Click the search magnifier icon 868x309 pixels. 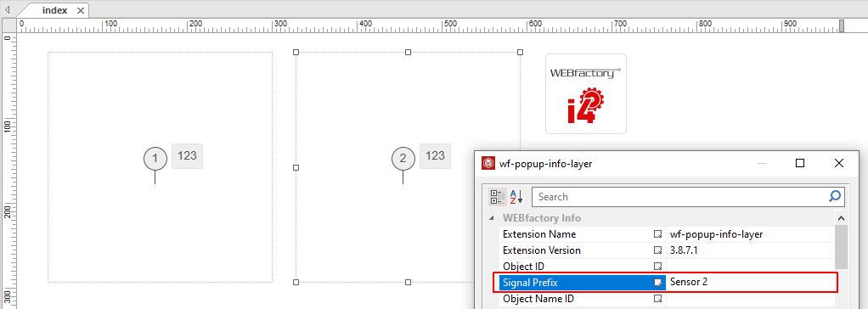pos(835,196)
